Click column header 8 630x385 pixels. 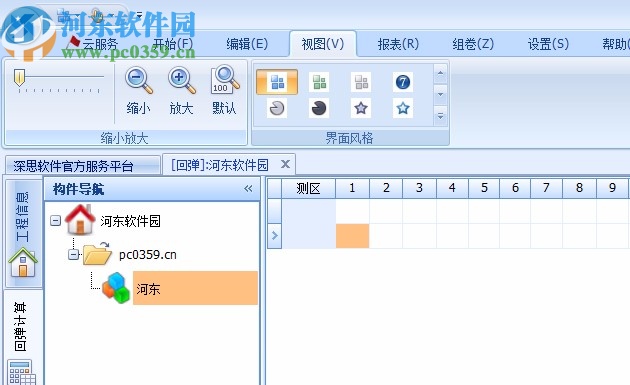tap(579, 188)
